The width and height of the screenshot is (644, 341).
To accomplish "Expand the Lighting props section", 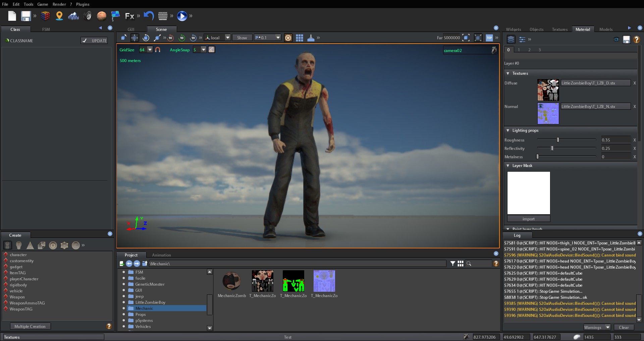I will [508, 130].
